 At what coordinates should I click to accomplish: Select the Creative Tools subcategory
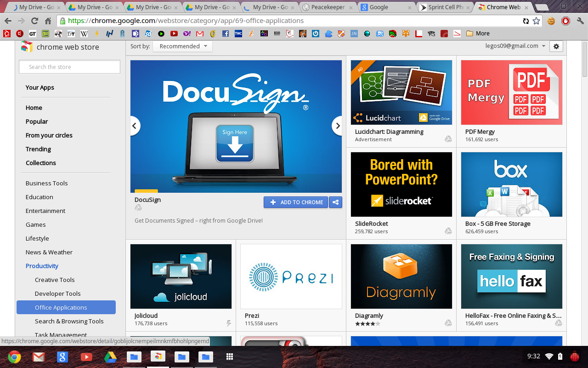(x=55, y=280)
